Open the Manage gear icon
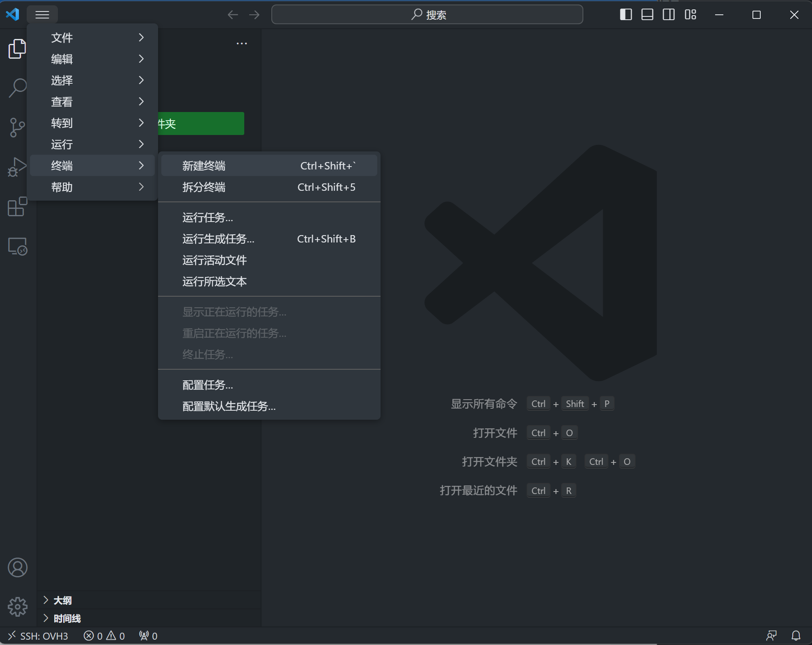The image size is (812, 645). tap(17, 606)
